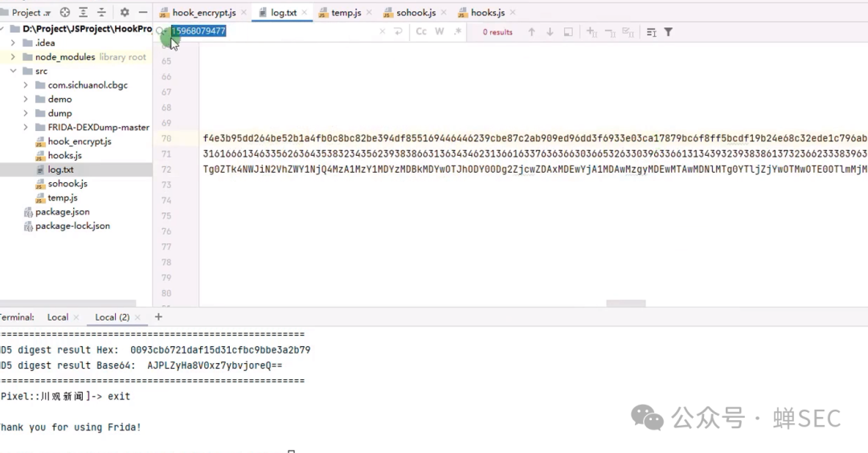868x453 pixels.
Task: Click the project panel horizontal scrollbar
Action: pos(68,303)
